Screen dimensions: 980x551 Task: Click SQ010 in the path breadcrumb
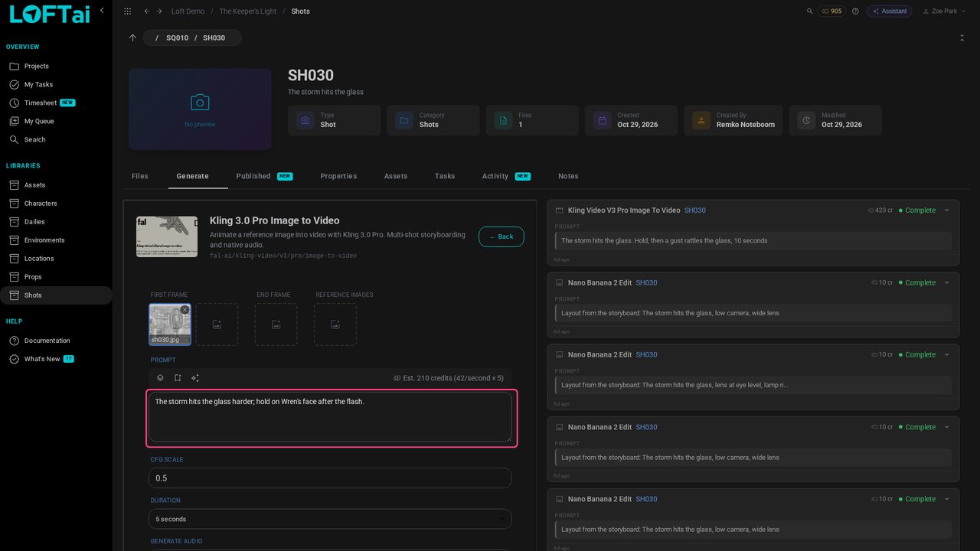[177, 37]
